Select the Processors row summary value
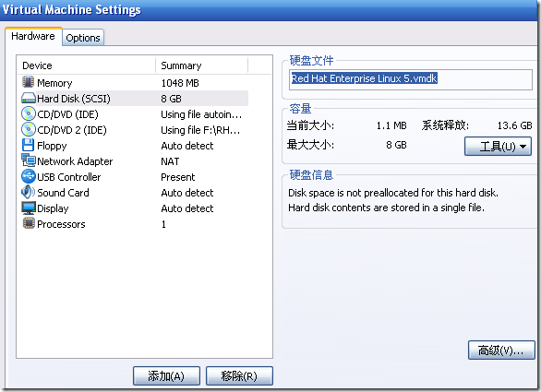 pos(163,224)
